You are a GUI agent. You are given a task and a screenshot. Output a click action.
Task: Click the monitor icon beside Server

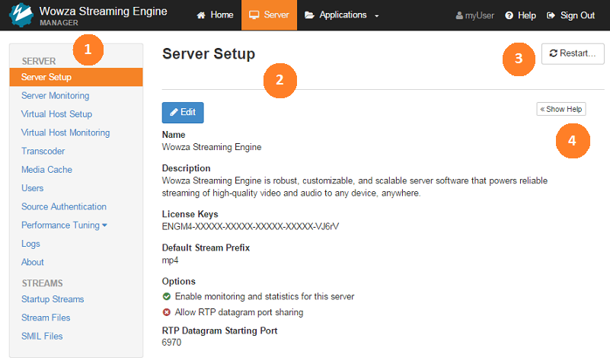point(254,15)
